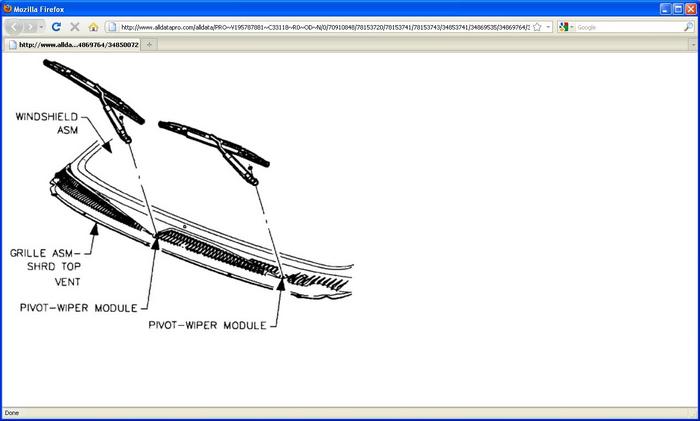This screenshot has width=700, height=421.
Task: Select the alldata tab
Action: [x=74, y=45]
